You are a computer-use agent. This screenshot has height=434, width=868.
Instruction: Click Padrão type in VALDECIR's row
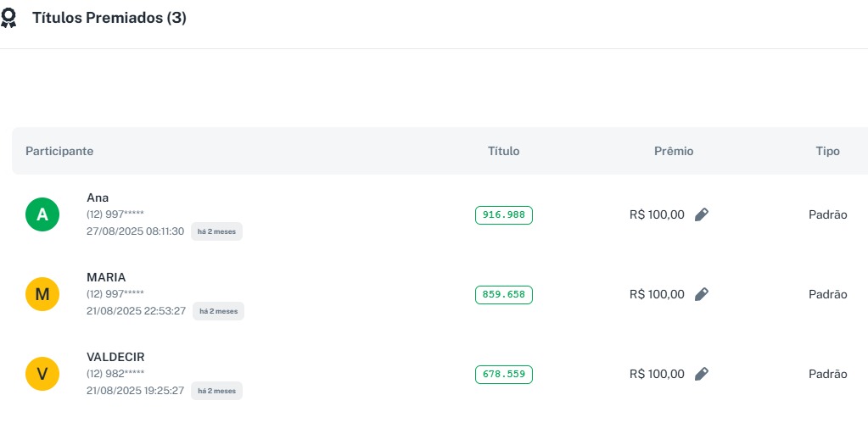tap(828, 375)
